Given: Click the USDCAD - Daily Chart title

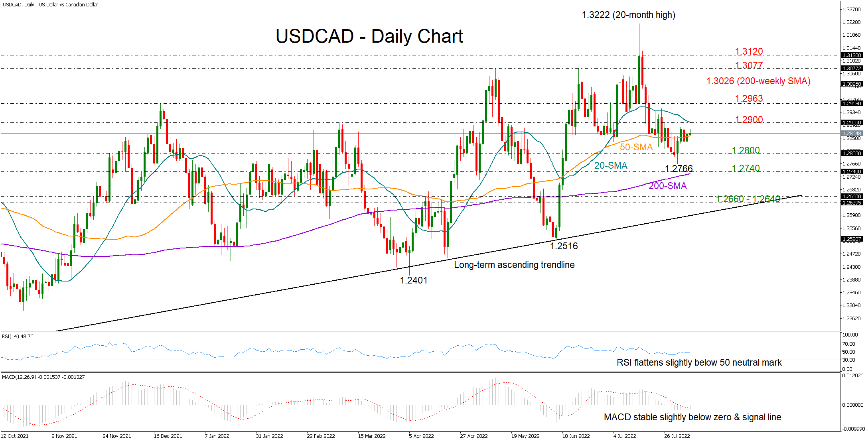Looking at the screenshot, I should 369,36.
